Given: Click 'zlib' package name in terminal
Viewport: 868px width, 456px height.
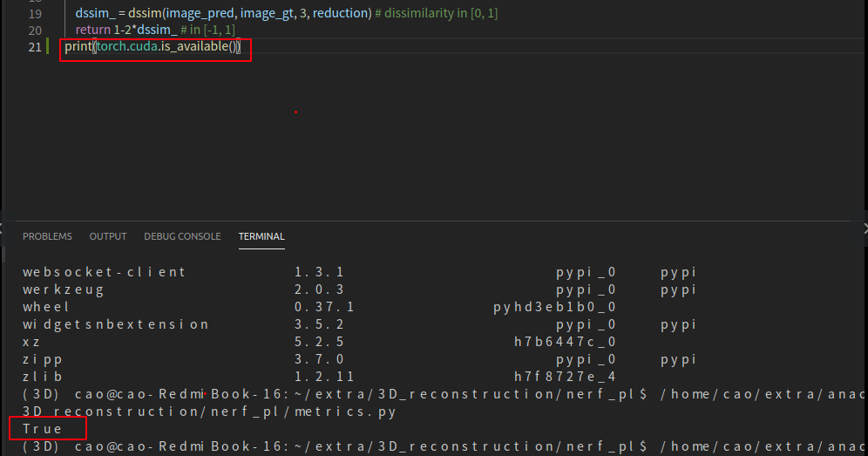Looking at the screenshot, I should pos(42,377).
